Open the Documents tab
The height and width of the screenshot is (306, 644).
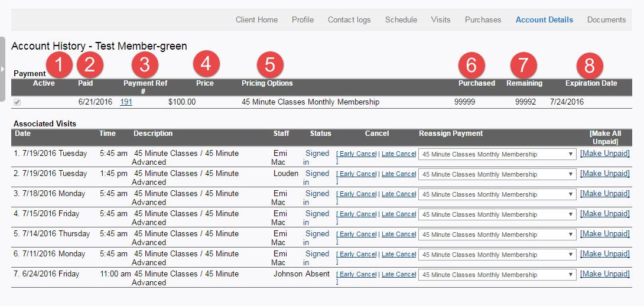click(606, 19)
